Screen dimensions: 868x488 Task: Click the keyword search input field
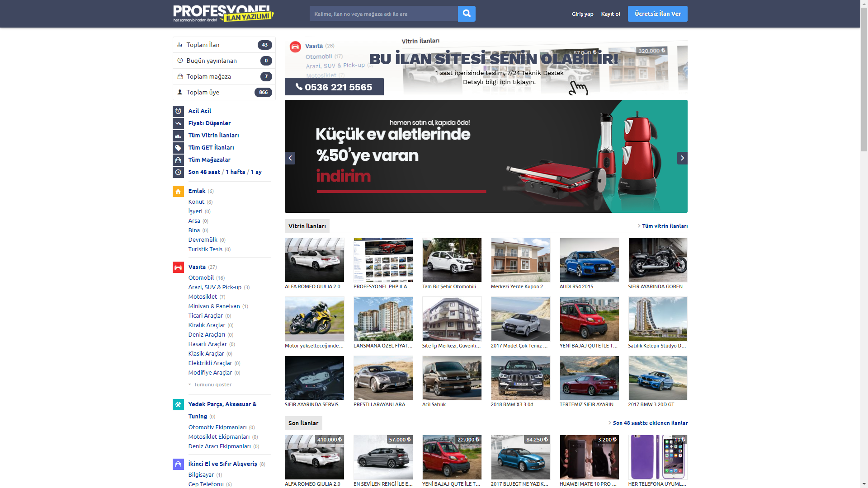[x=383, y=14]
